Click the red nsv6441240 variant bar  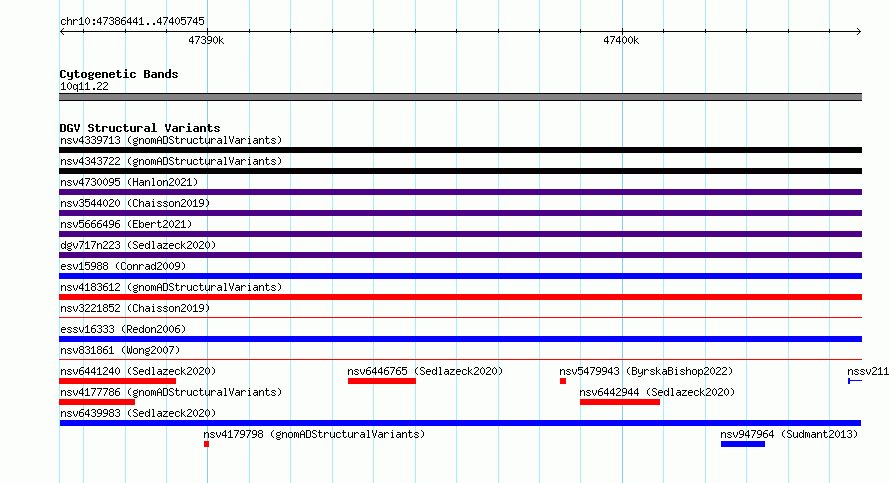[x=117, y=381]
